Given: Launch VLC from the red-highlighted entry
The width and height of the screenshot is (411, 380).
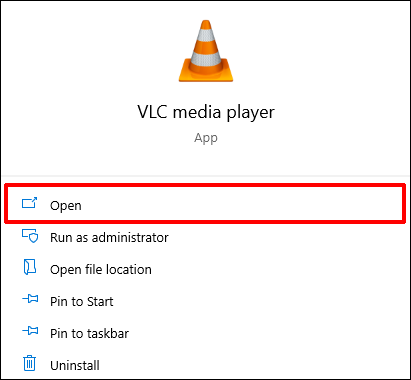Looking at the screenshot, I should (205, 204).
